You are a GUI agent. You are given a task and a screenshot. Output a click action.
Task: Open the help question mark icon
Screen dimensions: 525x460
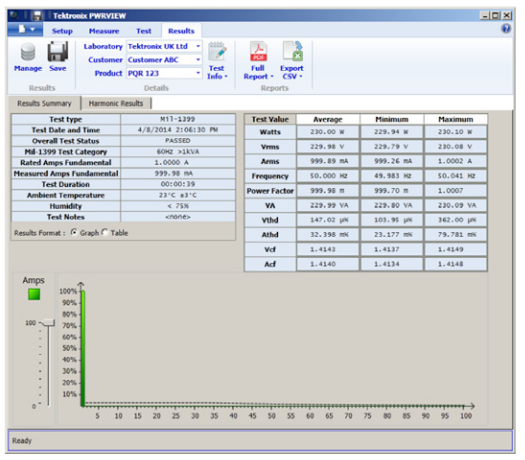[x=506, y=28]
